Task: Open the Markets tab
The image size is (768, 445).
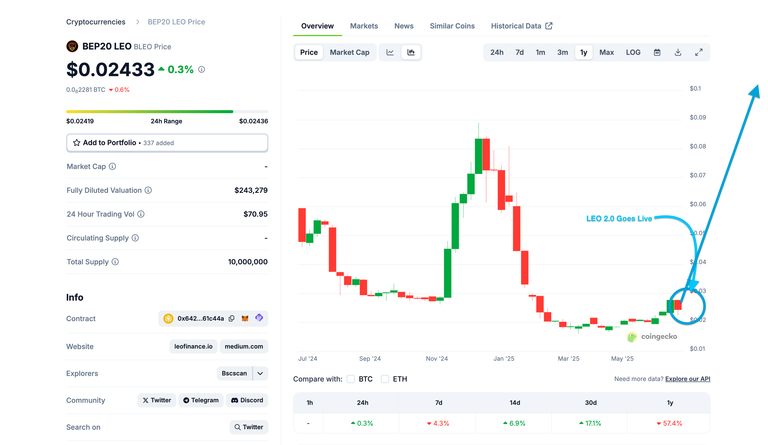Action: [x=364, y=26]
